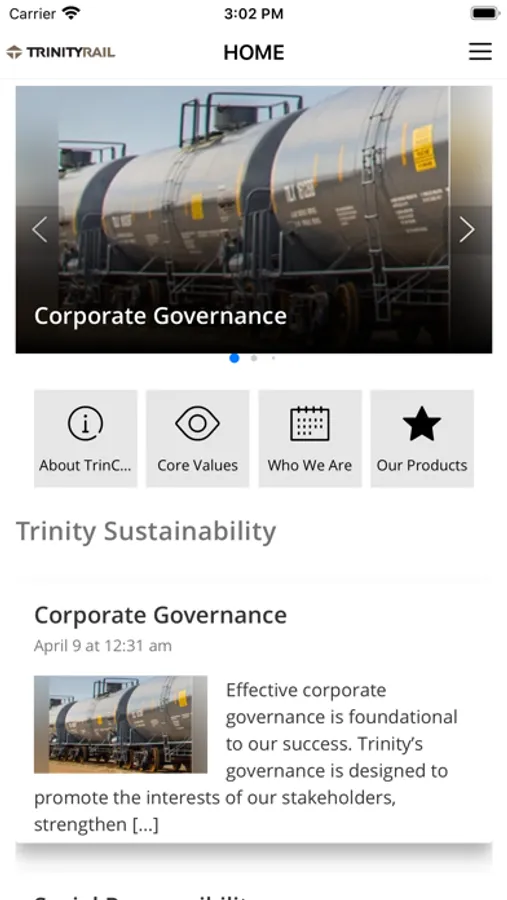Image resolution: width=507 pixels, height=900 pixels.
Task: Tap the Corporate Governance banner caption
Action: 160,316
